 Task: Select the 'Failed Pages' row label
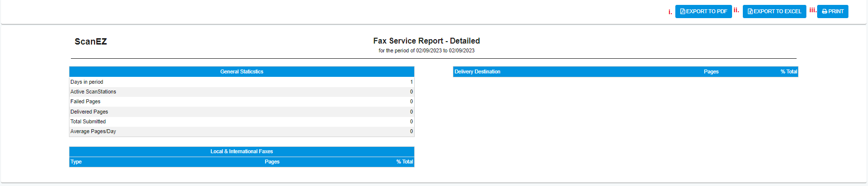pos(85,102)
